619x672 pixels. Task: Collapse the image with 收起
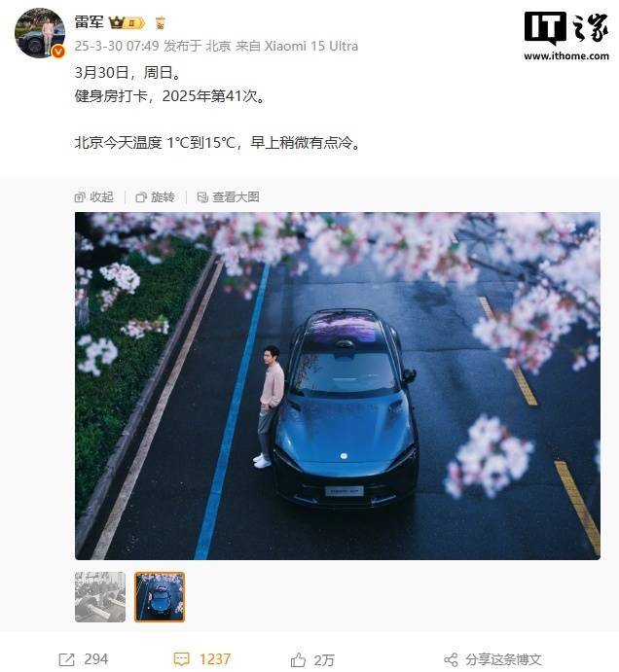click(94, 197)
